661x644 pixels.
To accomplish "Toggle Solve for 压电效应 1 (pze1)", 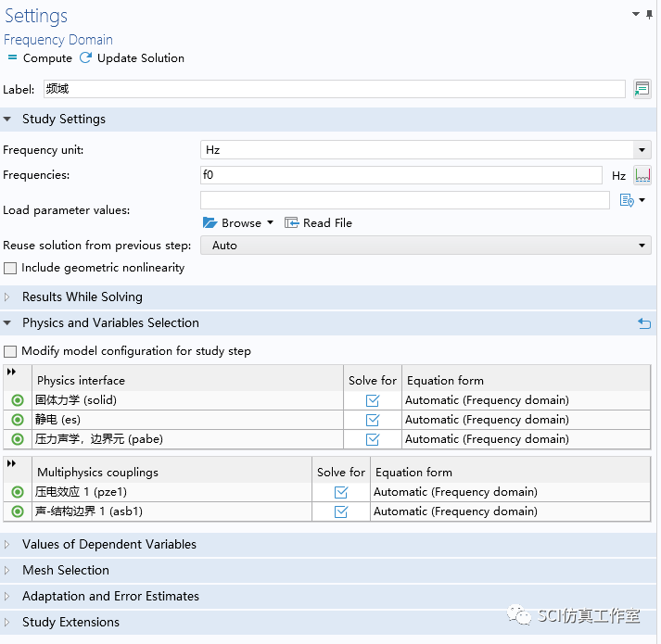I will 341,492.
